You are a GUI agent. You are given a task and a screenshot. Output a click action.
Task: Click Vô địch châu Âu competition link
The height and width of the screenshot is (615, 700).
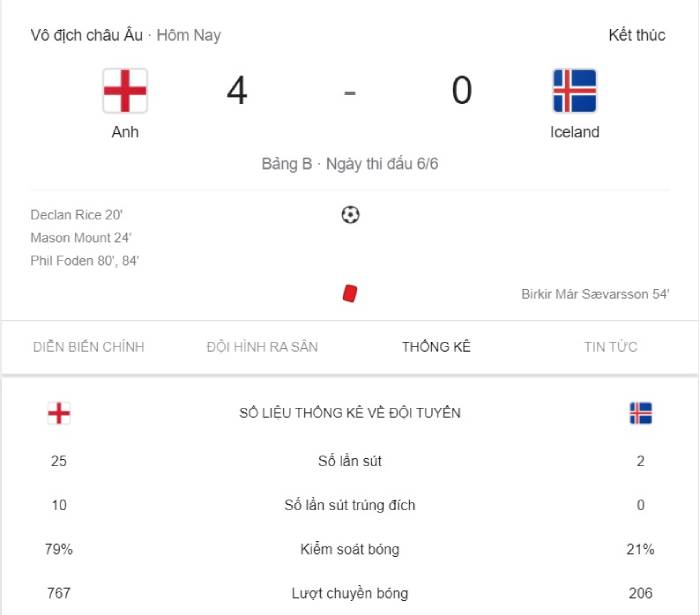(87, 35)
